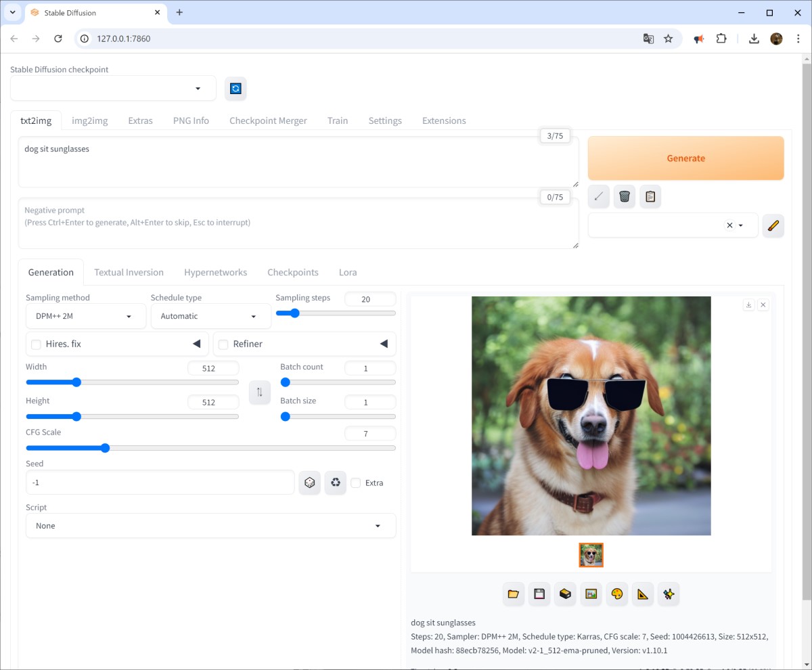Image resolution: width=812 pixels, height=670 pixels.
Task: Expand the Hires. fix section triangle
Action: point(197,344)
